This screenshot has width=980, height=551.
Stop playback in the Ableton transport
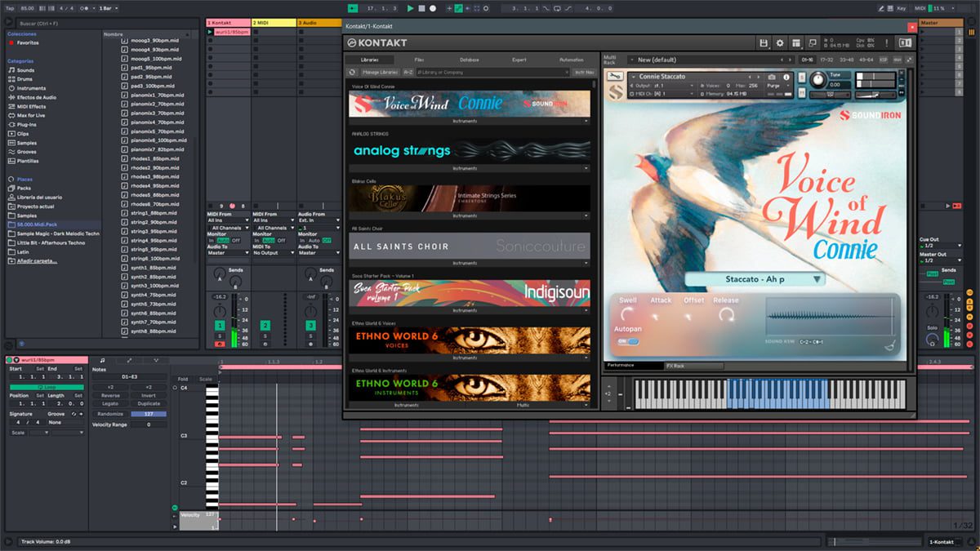click(x=421, y=8)
